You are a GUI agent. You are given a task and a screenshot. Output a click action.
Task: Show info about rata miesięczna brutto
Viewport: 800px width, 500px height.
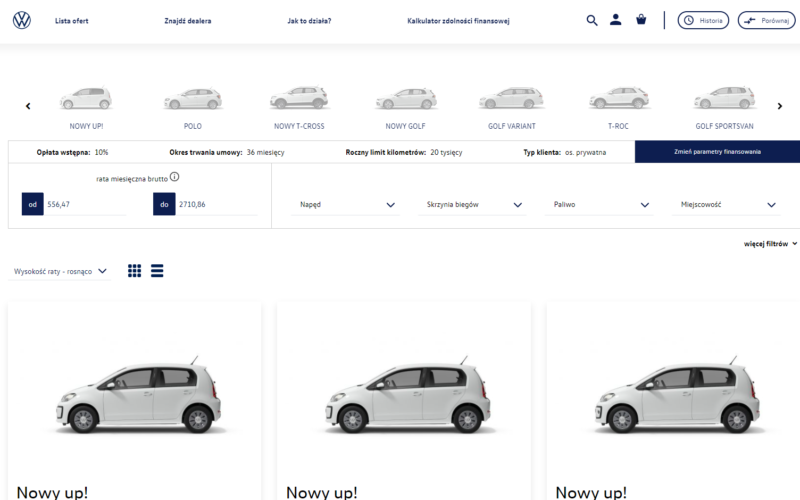click(x=174, y=177)
